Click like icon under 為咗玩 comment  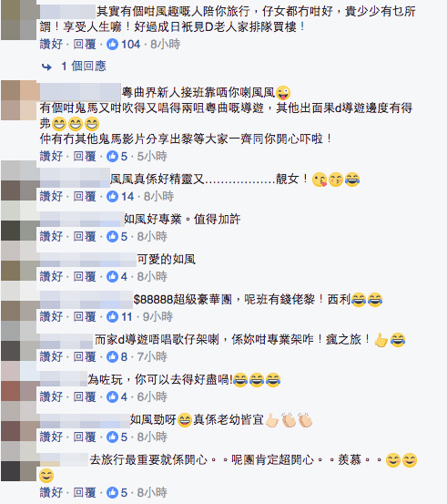(112, 396)
